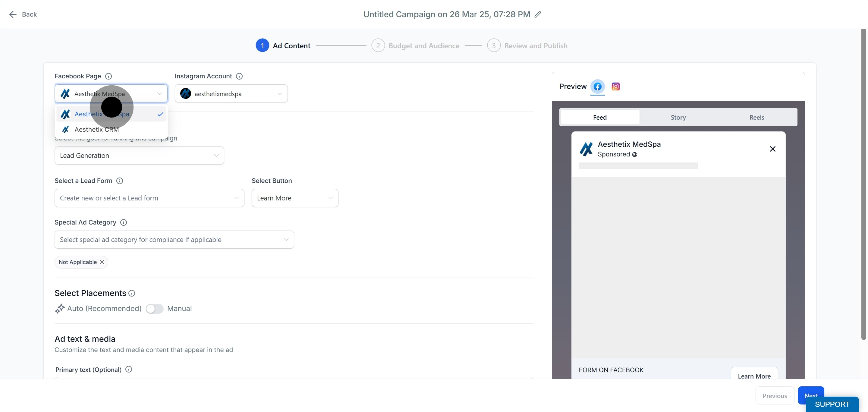868x412 pixels.
Task: Click the Facebook preview icon
Action: (597, 86)
